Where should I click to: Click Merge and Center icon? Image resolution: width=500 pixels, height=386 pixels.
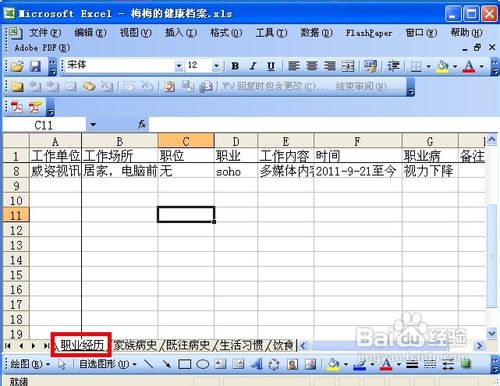(348, 66)
